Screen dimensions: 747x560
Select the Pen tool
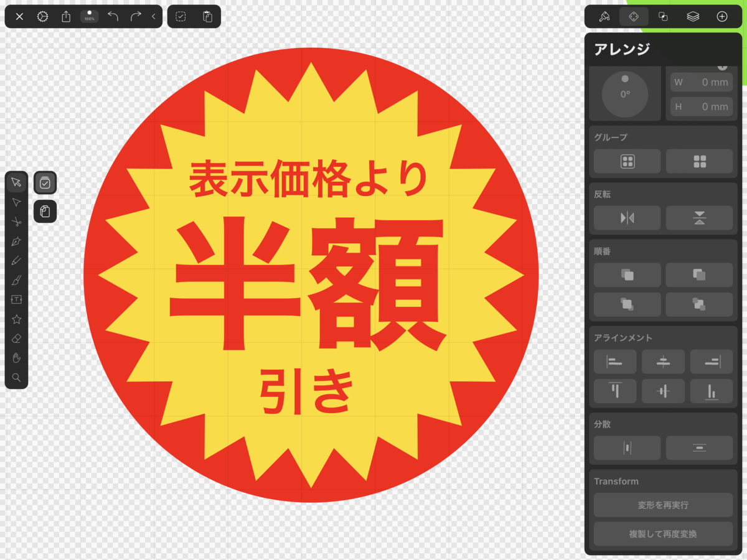[x=17, y=241]
